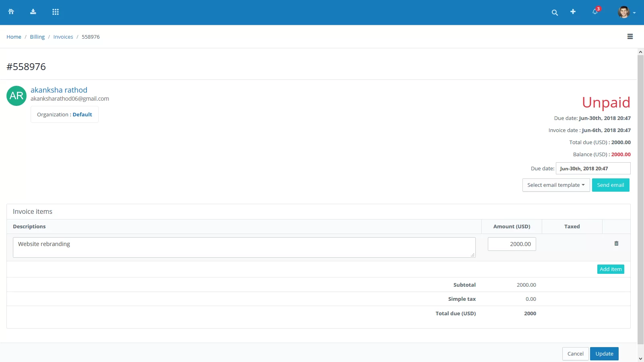644x362 pixels.
Task: Navigate to Invoices breadcrumb link
Action: (63, 37)
